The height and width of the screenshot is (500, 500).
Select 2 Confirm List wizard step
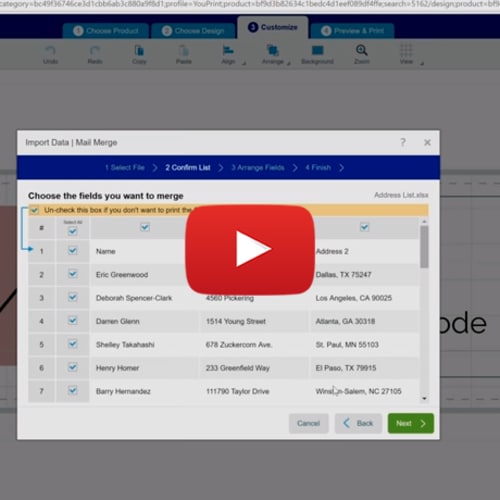point(188,168)
